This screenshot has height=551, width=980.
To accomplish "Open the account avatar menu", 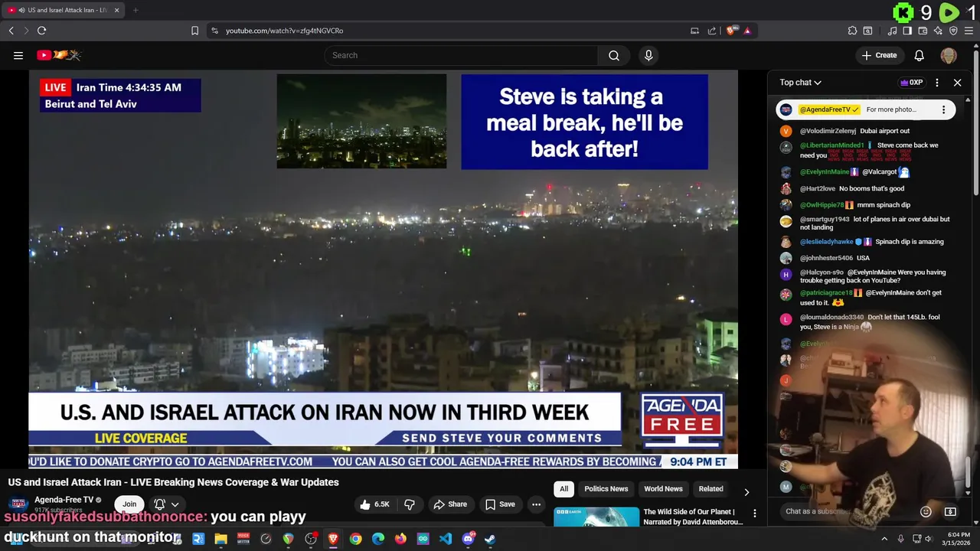I will click(949, 55).
